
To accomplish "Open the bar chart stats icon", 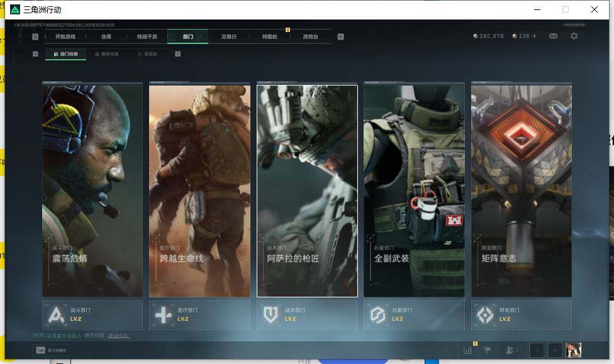I will click(467, 350).
